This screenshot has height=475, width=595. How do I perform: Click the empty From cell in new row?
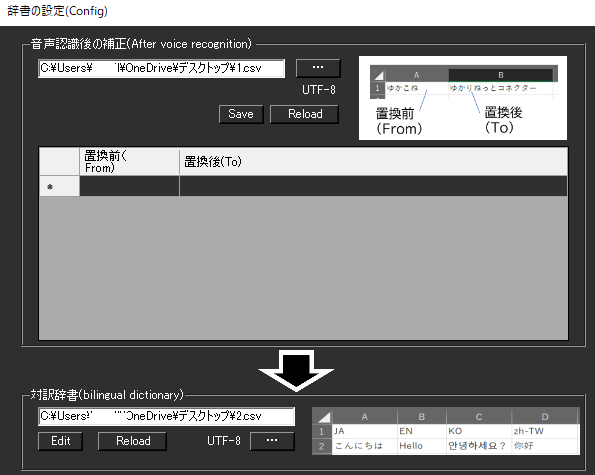tap(129, 186)
